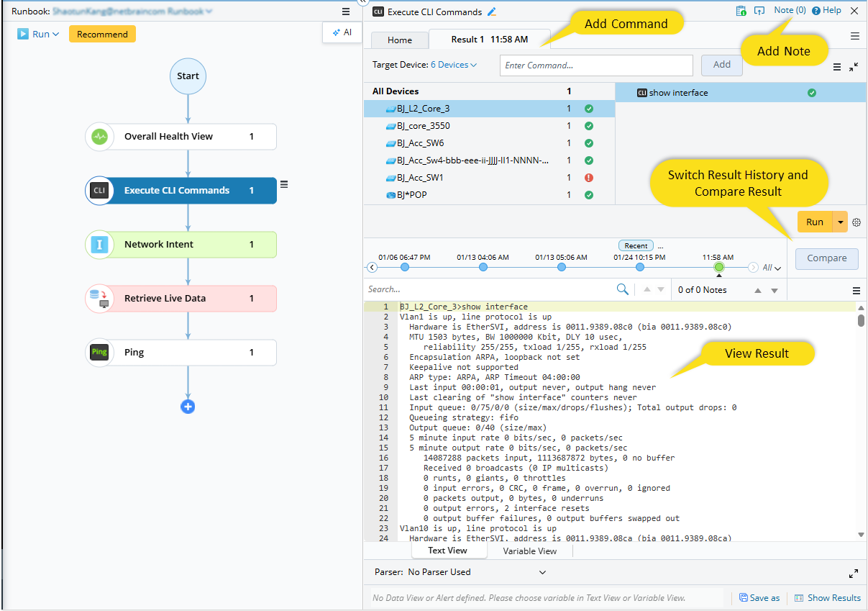The width and height of the screenshot is (868, 611).
Task: Go to next search match arrow
Action: [662, 290]
